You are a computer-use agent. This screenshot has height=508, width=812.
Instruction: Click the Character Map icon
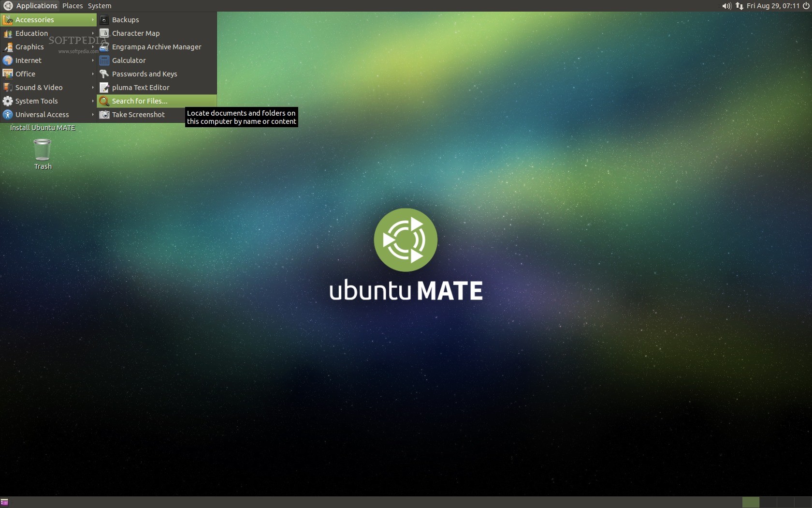[x=104, y=33]
